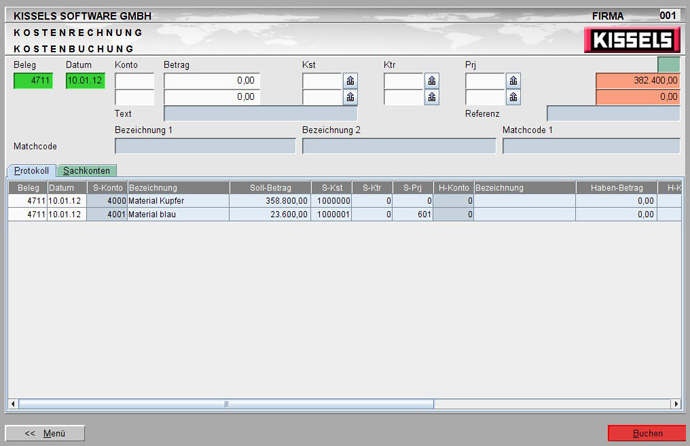
Task: Click the S-Prj column header
Action: [413, 188]
